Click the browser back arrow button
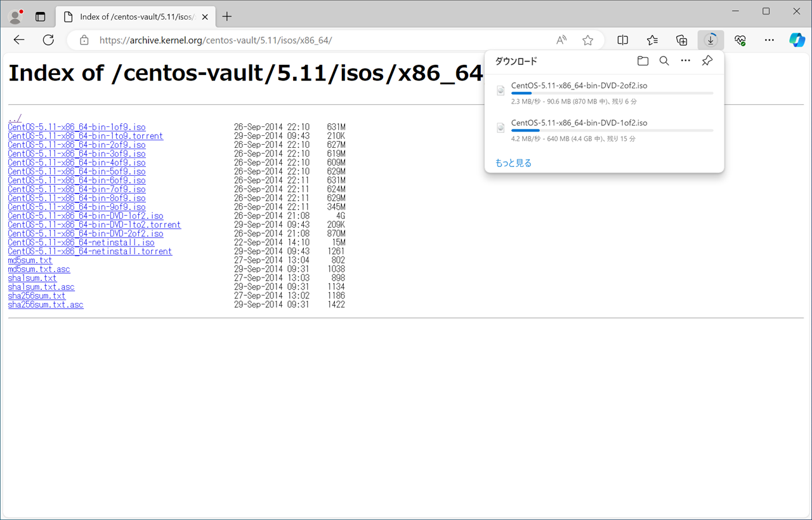This screenshot has height=520, width=812. 19,40
